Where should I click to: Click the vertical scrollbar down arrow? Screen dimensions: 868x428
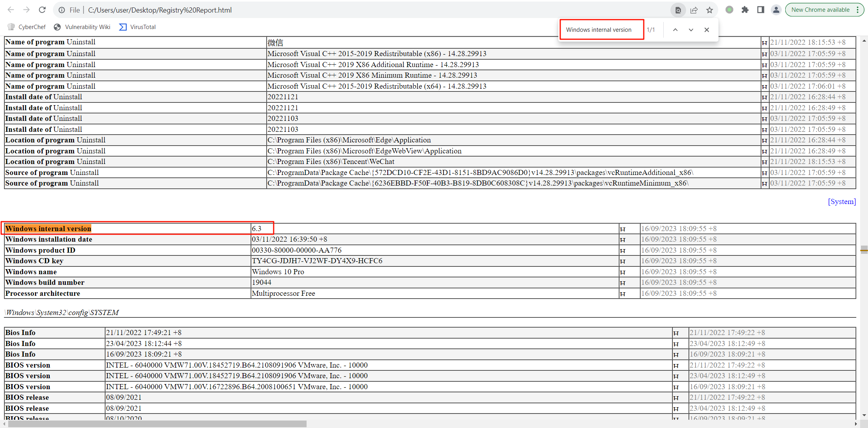click(x=864, y=415)
